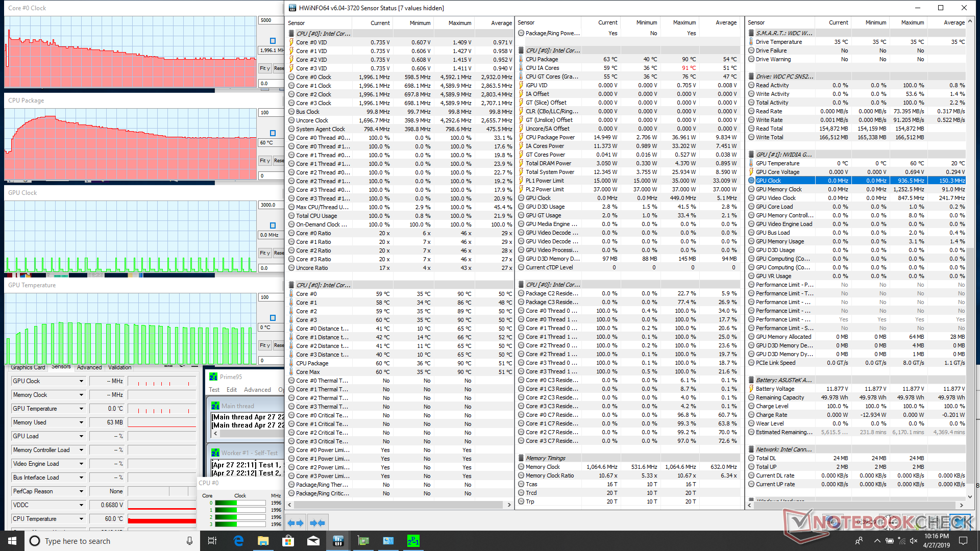Select the CPU Package Power sensor row
Screen dimensions: 980x551
628,137
